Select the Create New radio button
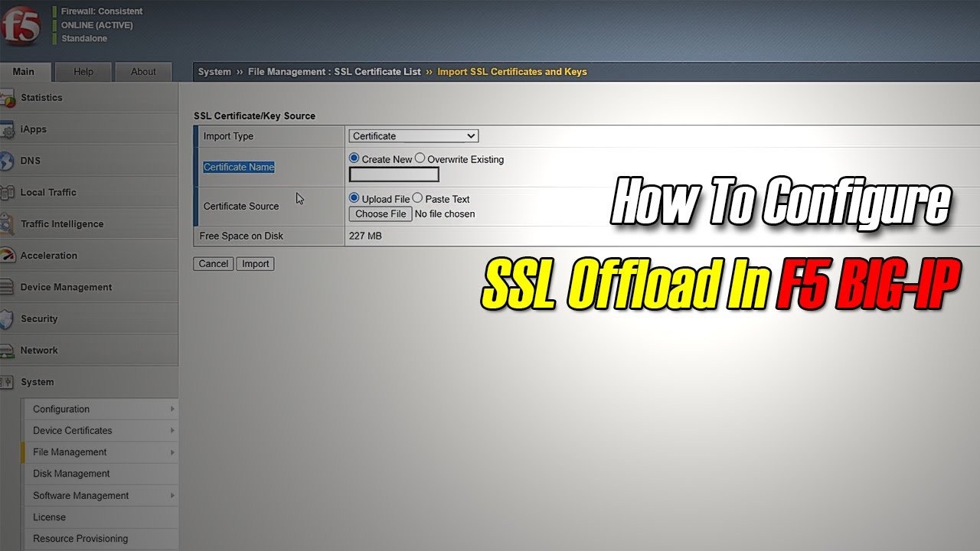The width and height of the screenshot is (980, 551). (x=354, y=158)
